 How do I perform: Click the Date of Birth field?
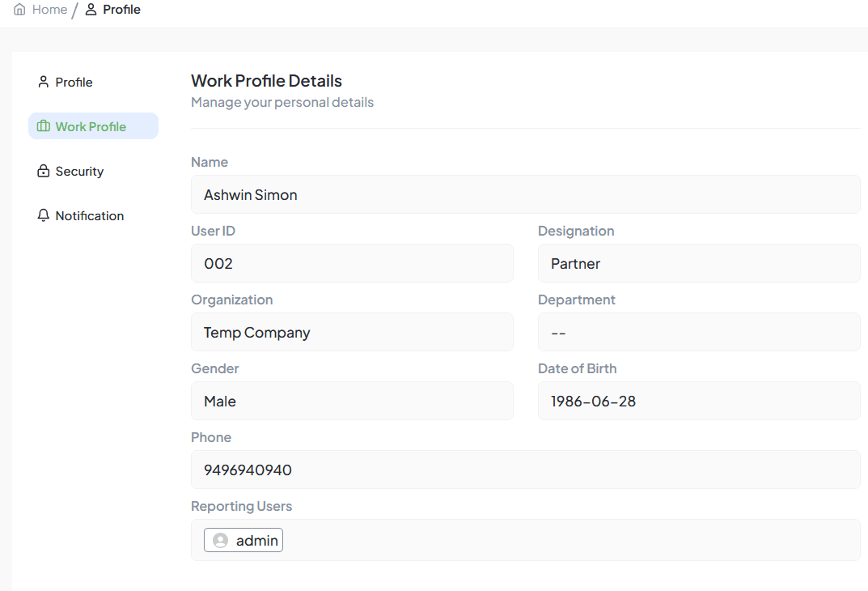point(698,401)
